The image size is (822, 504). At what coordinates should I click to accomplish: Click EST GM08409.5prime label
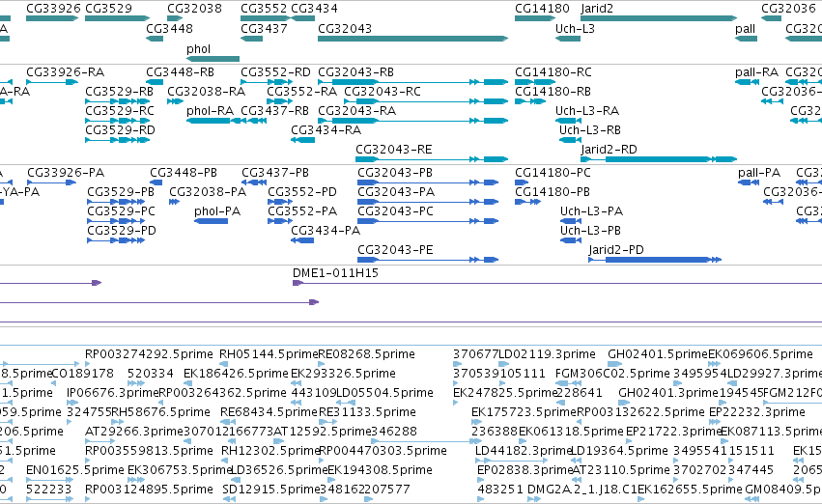point(783,490)
